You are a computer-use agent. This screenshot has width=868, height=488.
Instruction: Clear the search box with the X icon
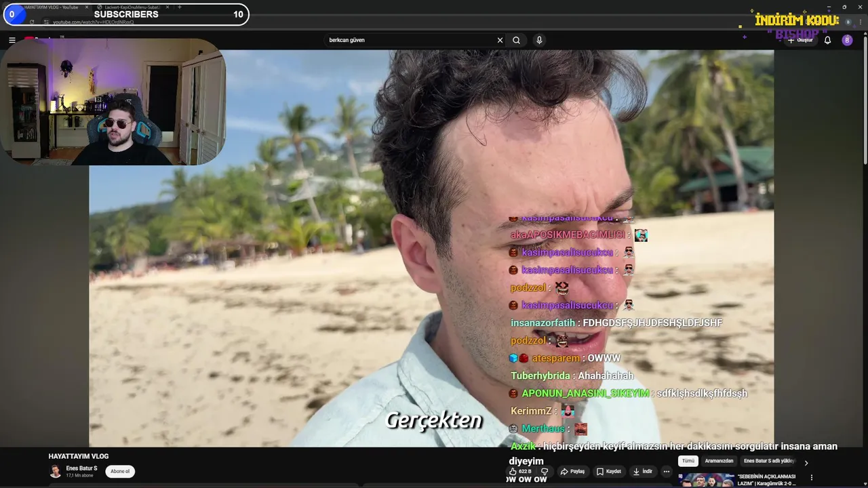pyautogui.click(x=500, y=40)
